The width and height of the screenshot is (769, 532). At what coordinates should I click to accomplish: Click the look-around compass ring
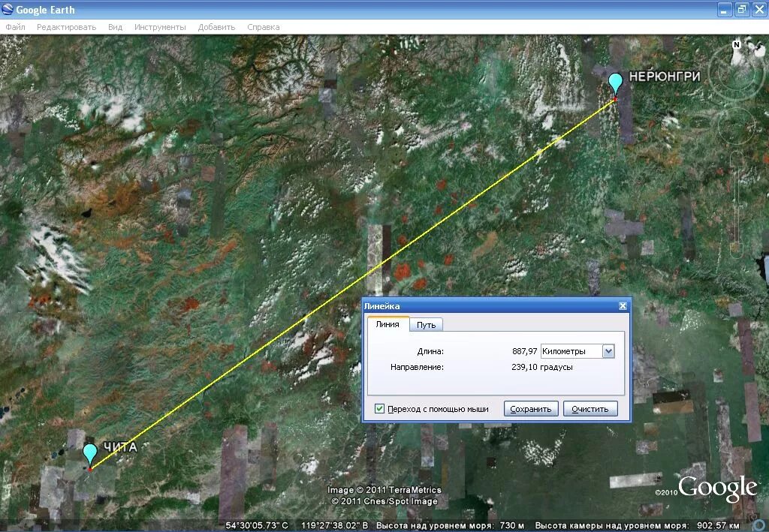tap(736, 73)
